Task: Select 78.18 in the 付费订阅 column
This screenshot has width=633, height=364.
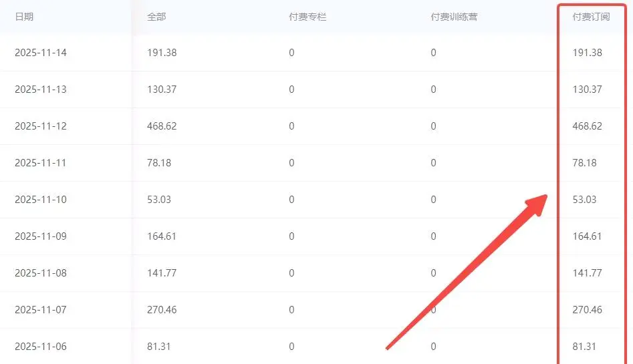Action: point(585,163)
